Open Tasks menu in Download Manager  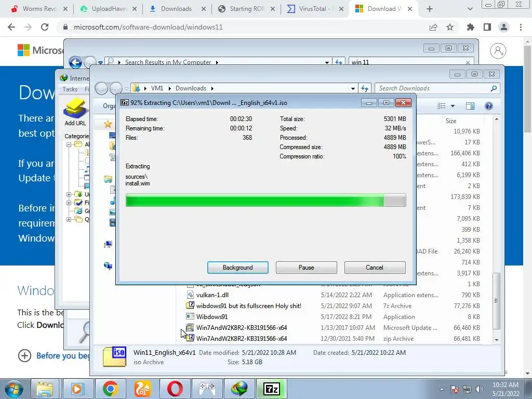tap(70, 89)
